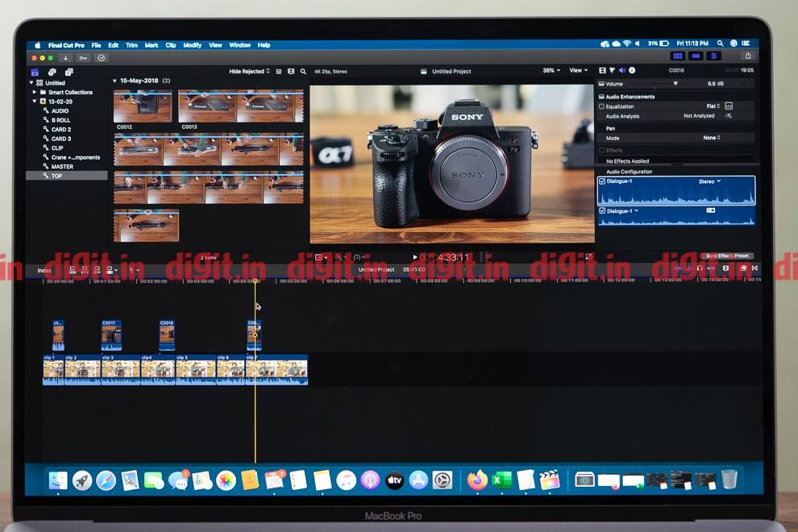Screen dimensions: 798x532
Task: Click the Audio Analysis magic wand icon
Action: (x=729, y=115)
